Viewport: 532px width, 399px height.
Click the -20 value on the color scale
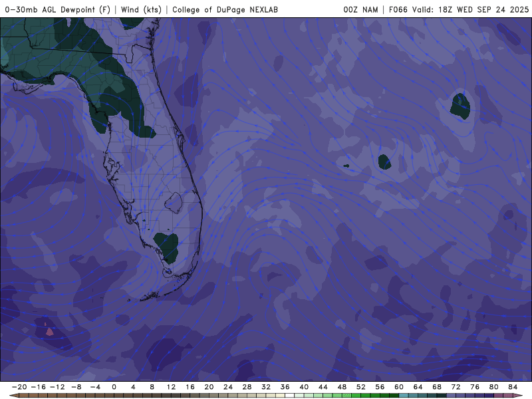19,387
